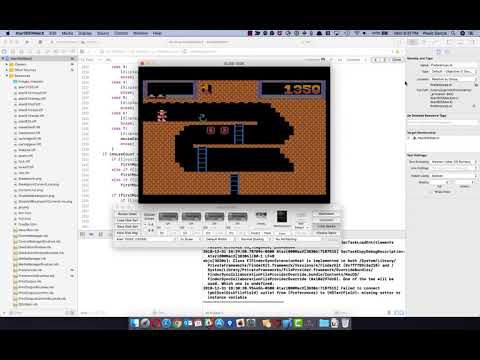
Task: Open Chrome from the Dock
Action: tap(177, 323)
